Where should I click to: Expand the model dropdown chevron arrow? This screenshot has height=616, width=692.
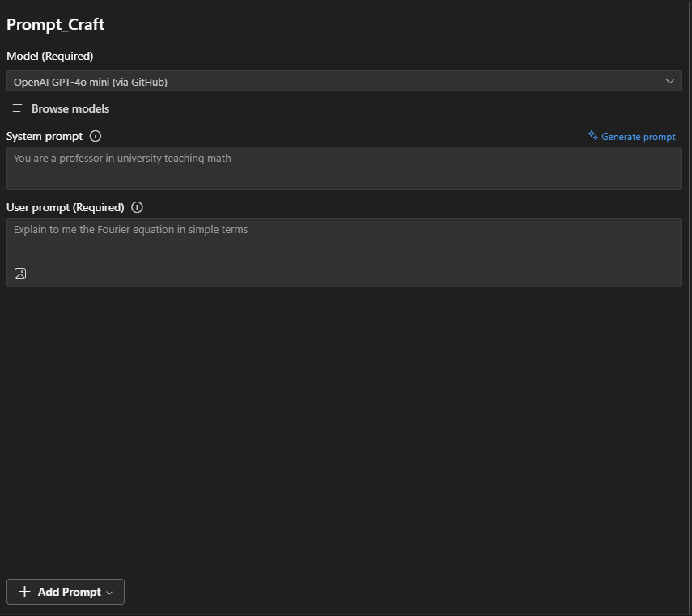click(670, 81)
